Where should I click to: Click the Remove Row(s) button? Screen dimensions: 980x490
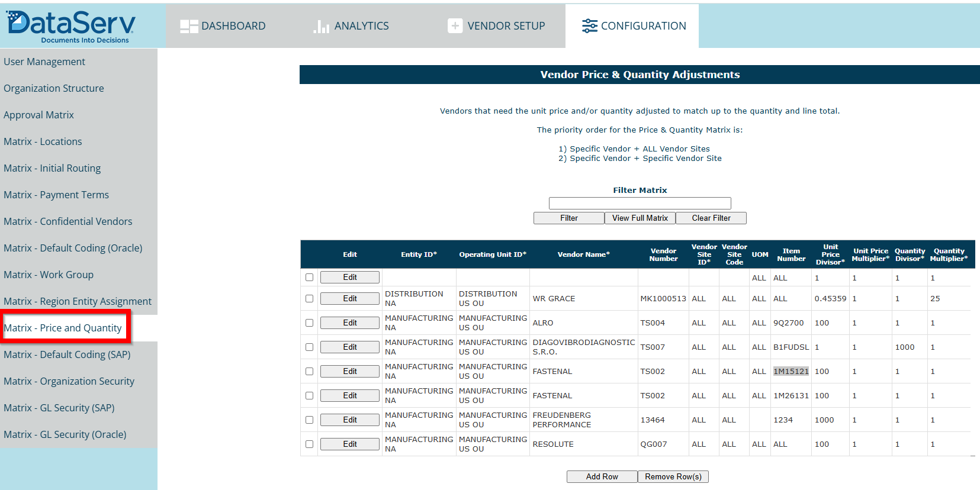click(673, 477)
